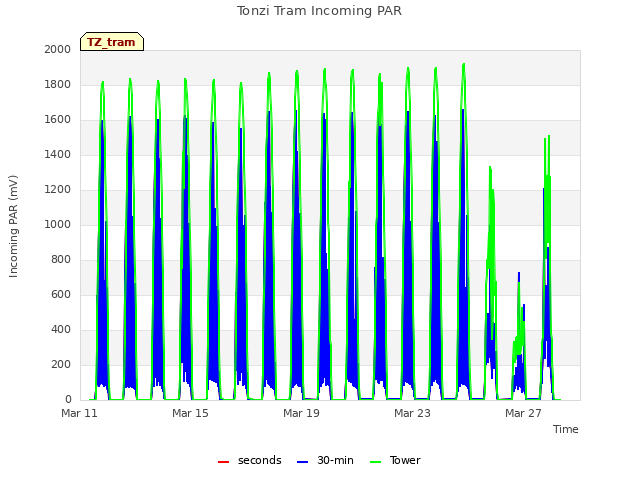Click the TZ_tram label box

[112, 42]
